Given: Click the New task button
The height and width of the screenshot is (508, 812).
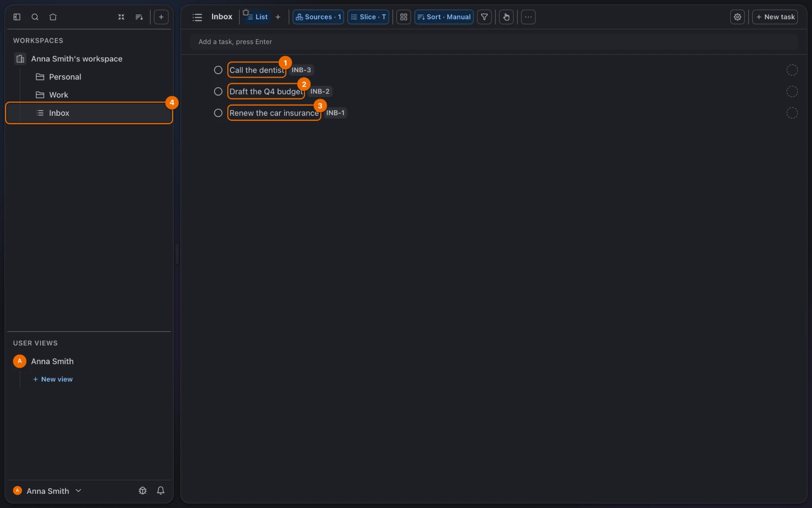Looking at the screenshot, I should (x=775, y=17).
